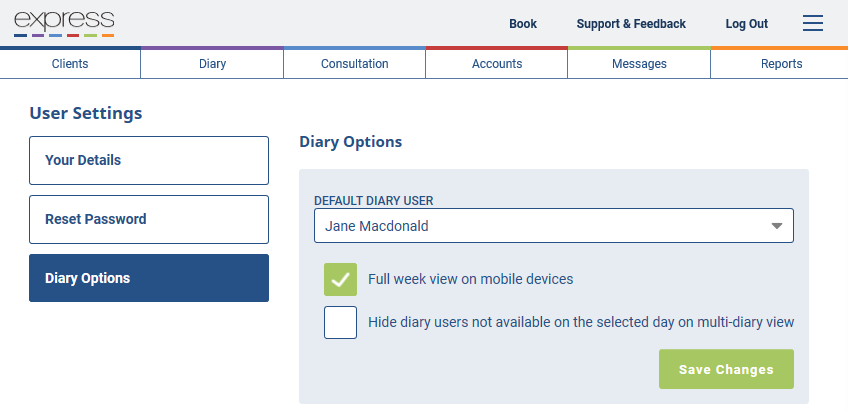Click the Full week view label text
Screen dimensions: 848x411
(471, 279)
